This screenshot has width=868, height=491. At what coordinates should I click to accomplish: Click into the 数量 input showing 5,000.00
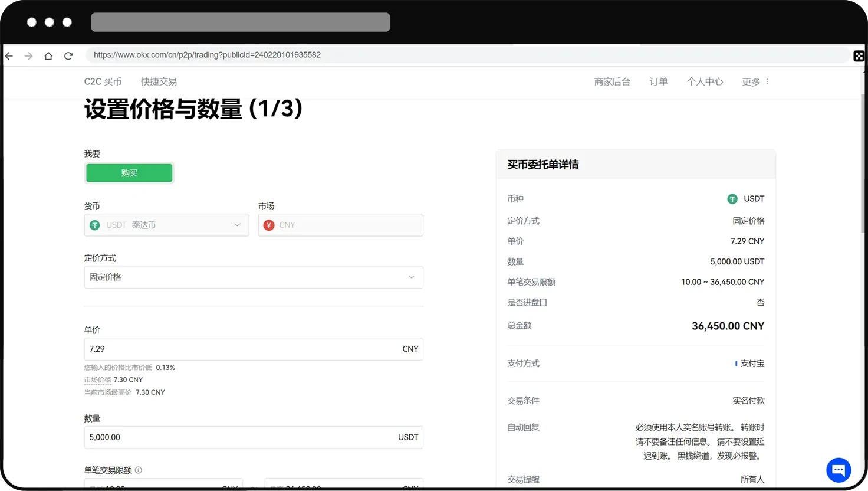coord(254,437)
